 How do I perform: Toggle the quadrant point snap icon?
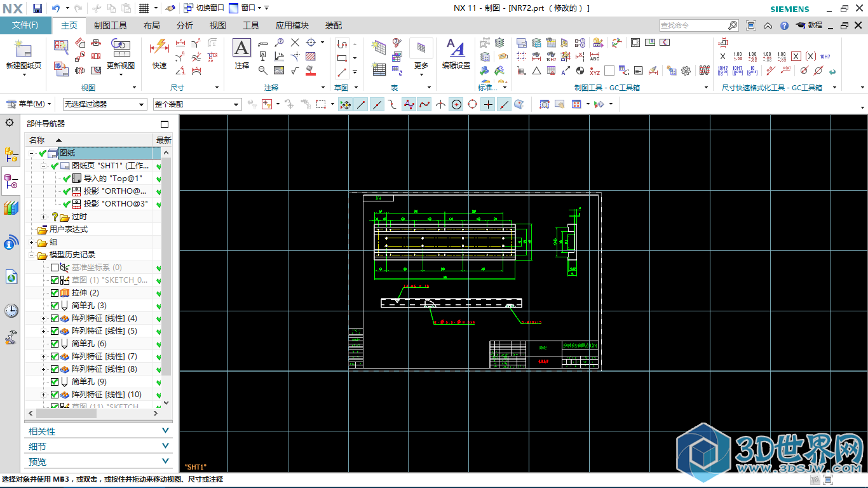point(472,104)
